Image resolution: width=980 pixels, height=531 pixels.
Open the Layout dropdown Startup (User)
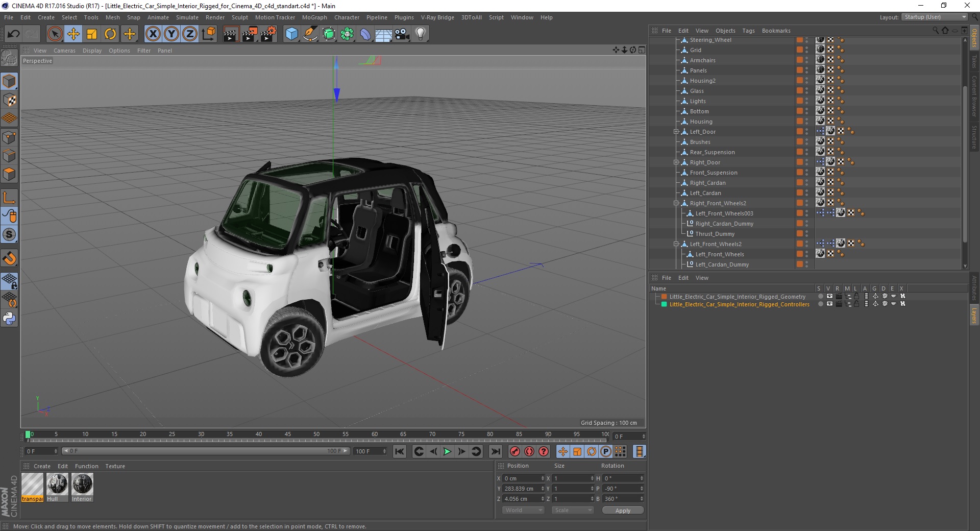point(935,17)
